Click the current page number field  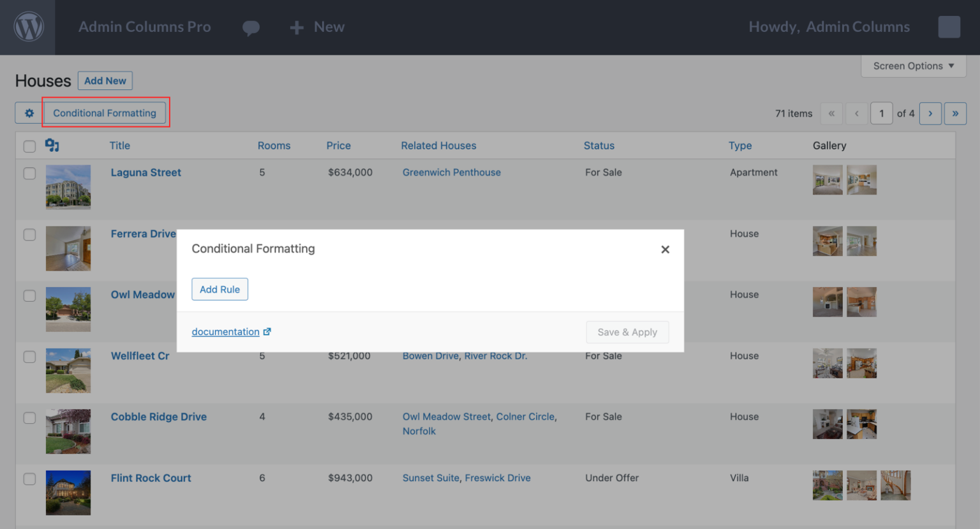(881, 114)
